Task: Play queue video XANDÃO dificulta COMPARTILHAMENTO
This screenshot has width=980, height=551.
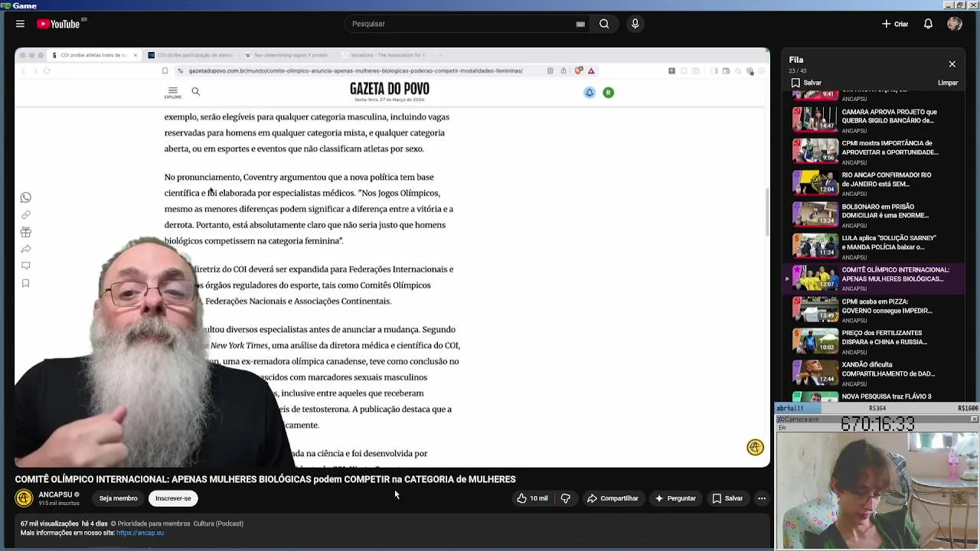Action: point(873,373)
